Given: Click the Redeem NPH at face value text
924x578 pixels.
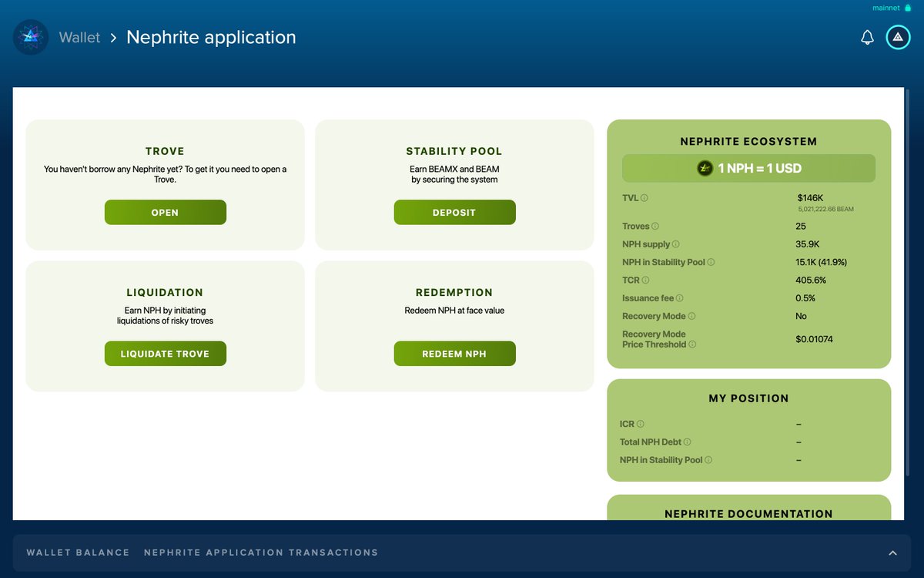Looking at the screenshot, I should click(x=454, y=311).
